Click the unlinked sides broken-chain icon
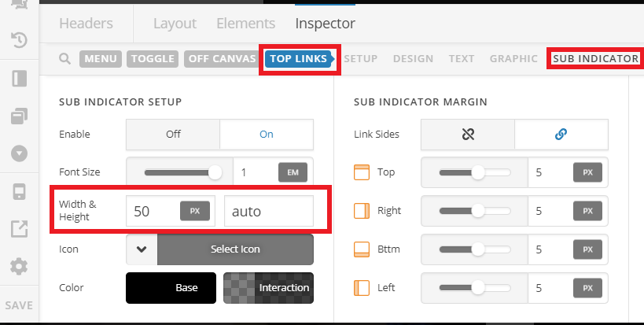Image resolution: width=644 pixels, height=325 pixels. point(468,135)
